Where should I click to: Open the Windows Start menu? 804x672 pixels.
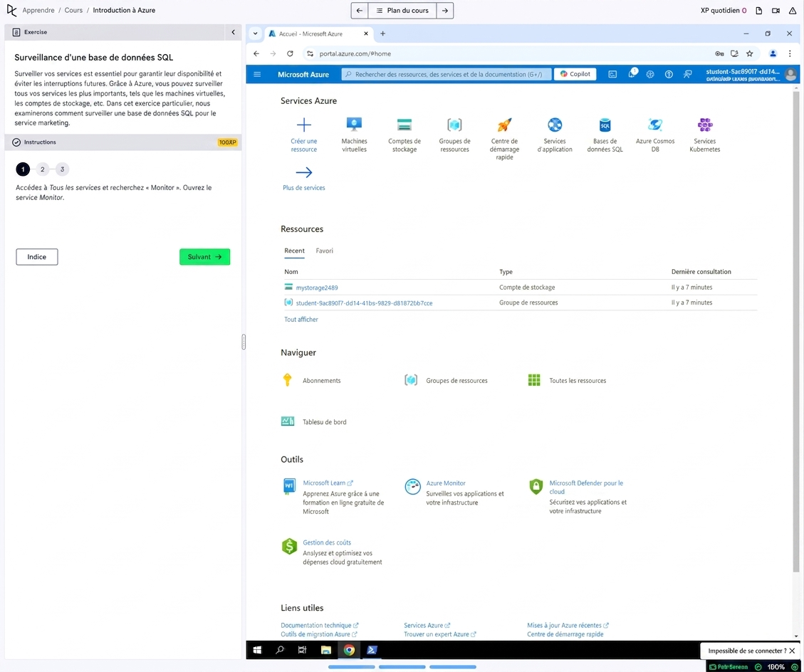pos(257,650)
